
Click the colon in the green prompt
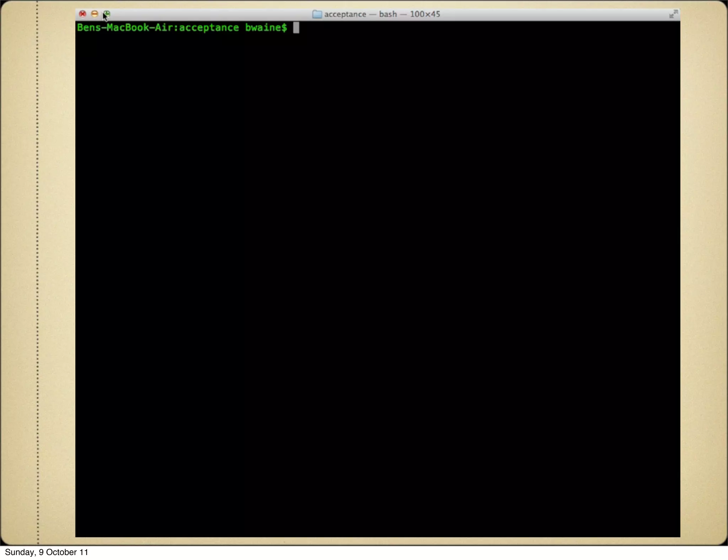(x=176, y=28)
